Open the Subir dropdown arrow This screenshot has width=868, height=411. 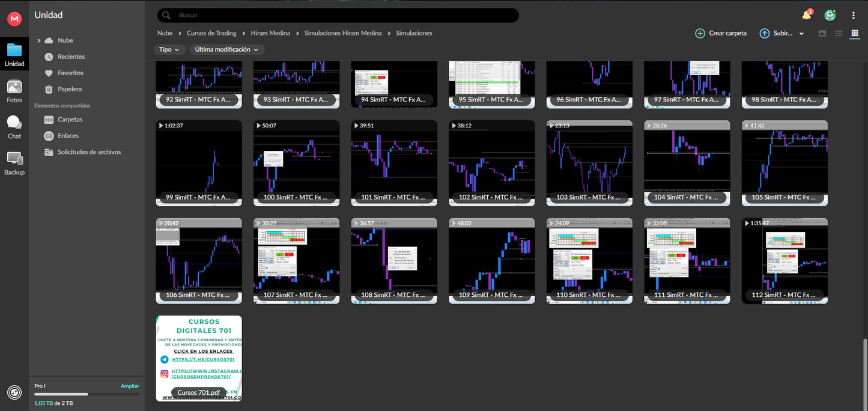[x=801, y=34]
